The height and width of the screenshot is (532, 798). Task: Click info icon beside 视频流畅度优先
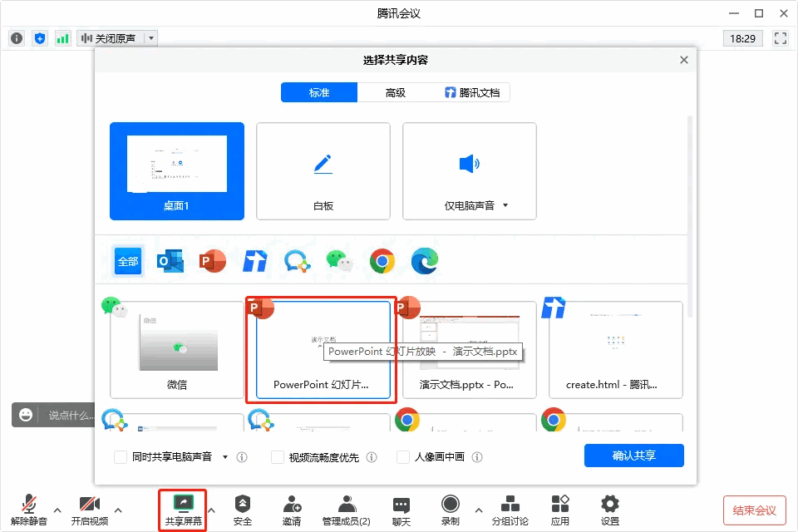point(372,457)
